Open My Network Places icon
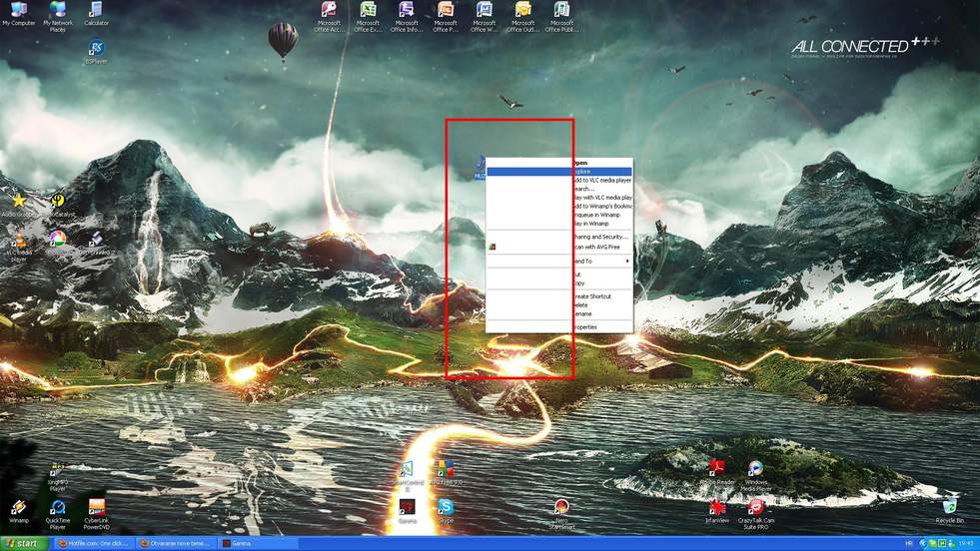The image size is (980, 551). 58,16
